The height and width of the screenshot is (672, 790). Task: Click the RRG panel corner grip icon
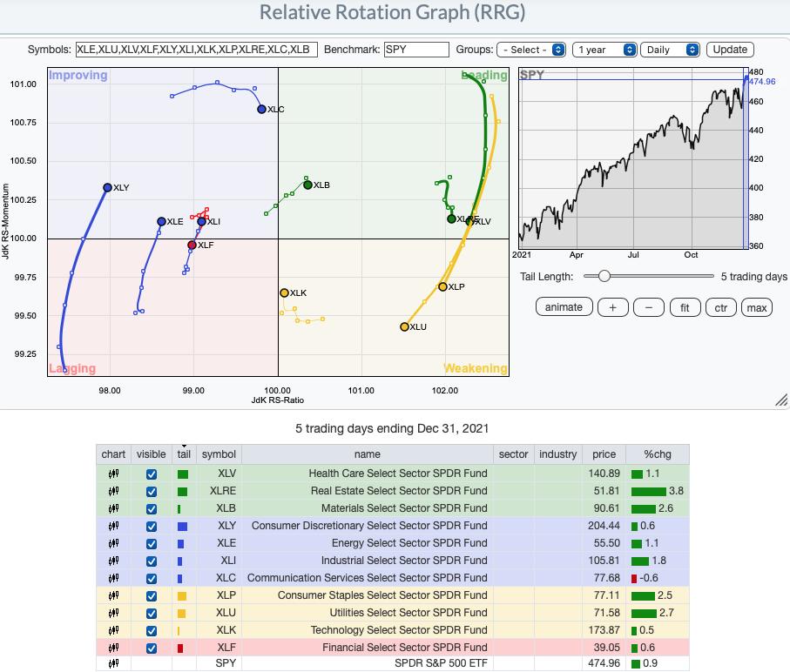pyautogui.click(x=781, y=400)
